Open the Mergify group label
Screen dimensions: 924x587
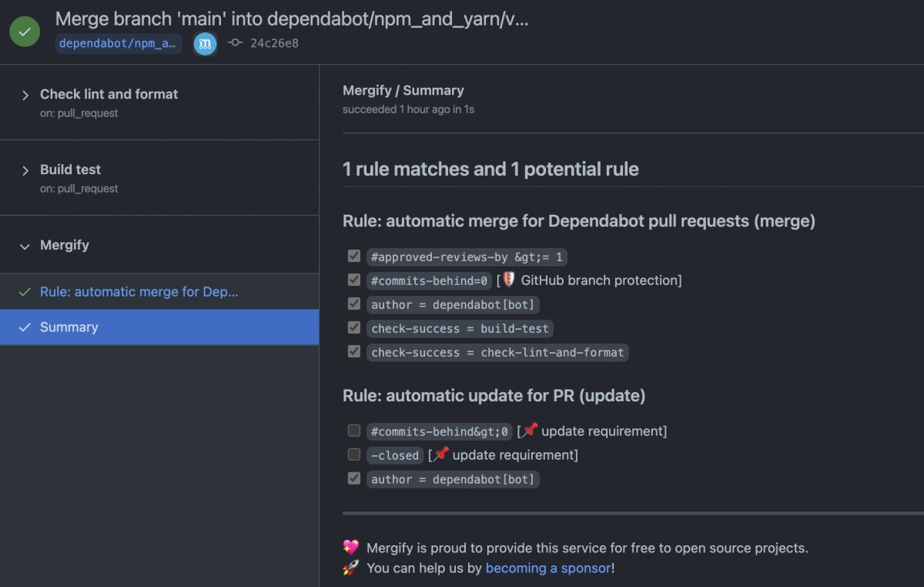pos(65,245)
